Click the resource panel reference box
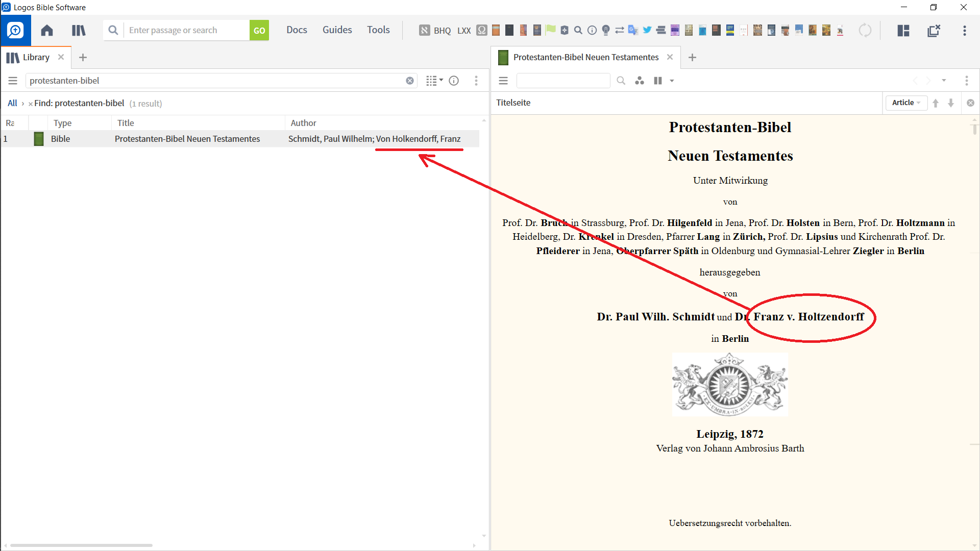 563,81
